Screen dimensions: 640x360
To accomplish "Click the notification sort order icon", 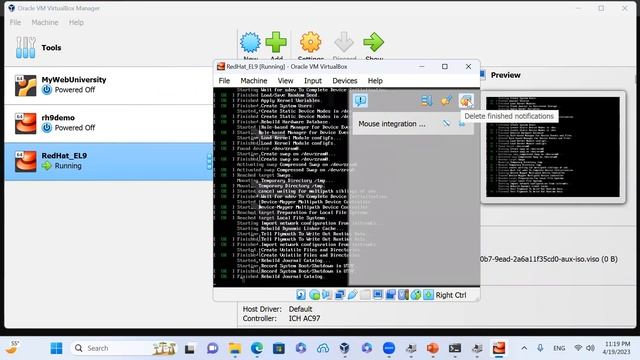I will click(426, 101).
